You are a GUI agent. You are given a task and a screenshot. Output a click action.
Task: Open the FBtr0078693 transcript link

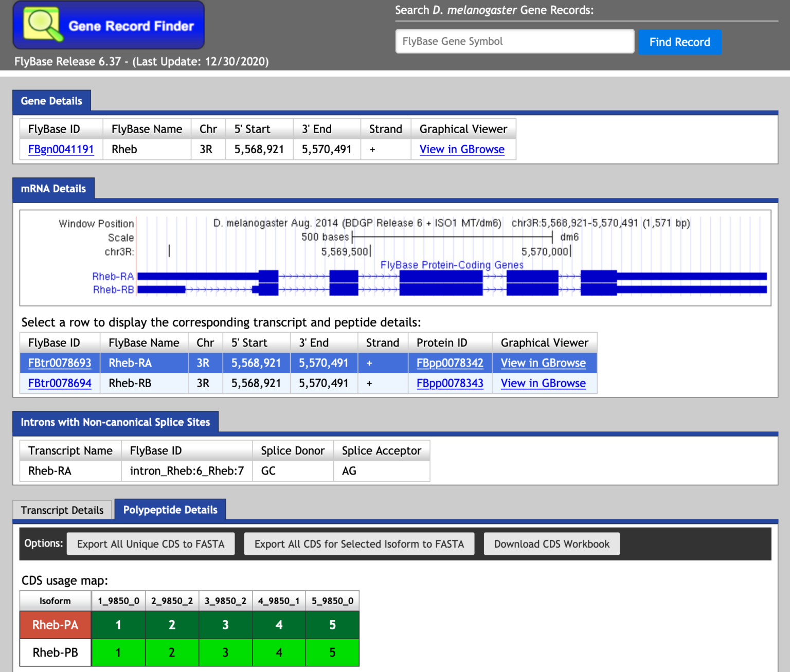[x=60, y=363]
